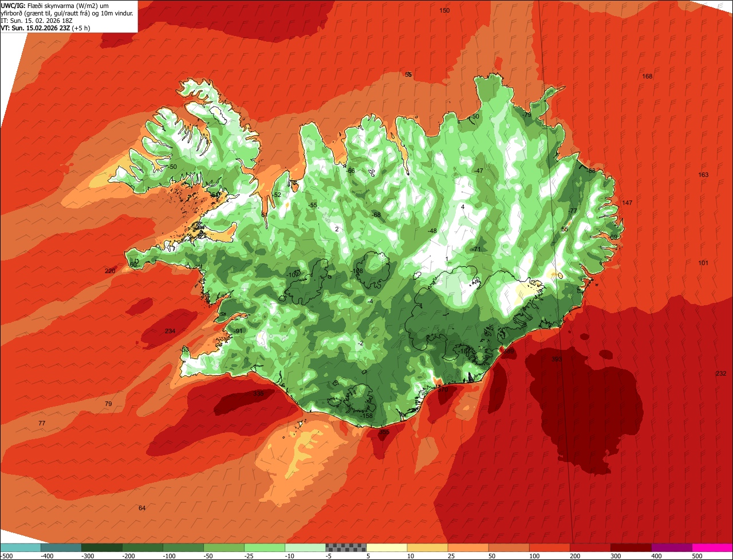Click the value '69' in the Eastfjords

pyautogui.click(x=613, y=236)
